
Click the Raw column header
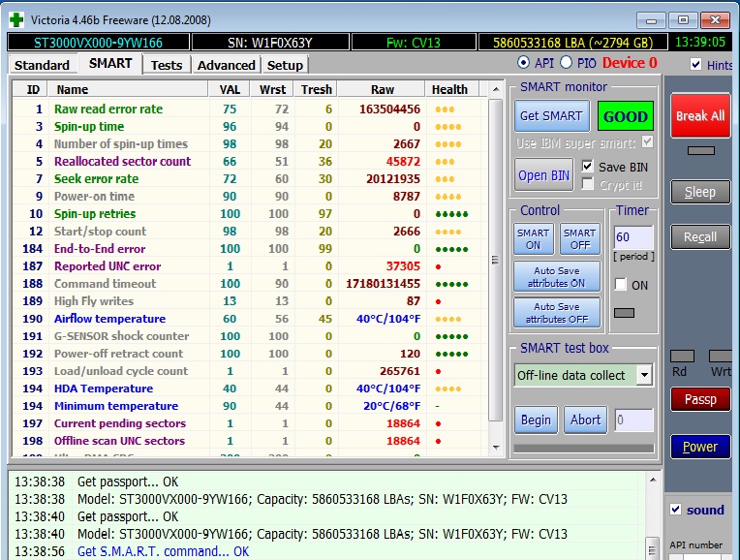pyautogui.click(x=383, y=89)
